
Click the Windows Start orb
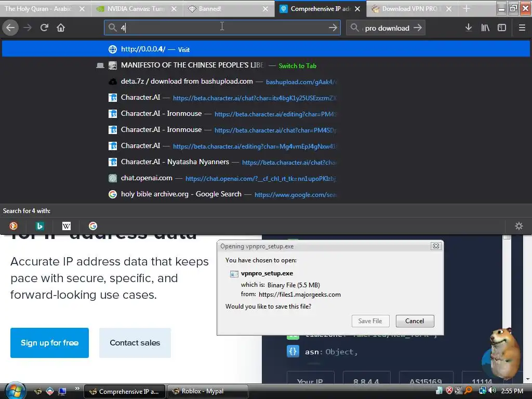(x=15, y=391)
